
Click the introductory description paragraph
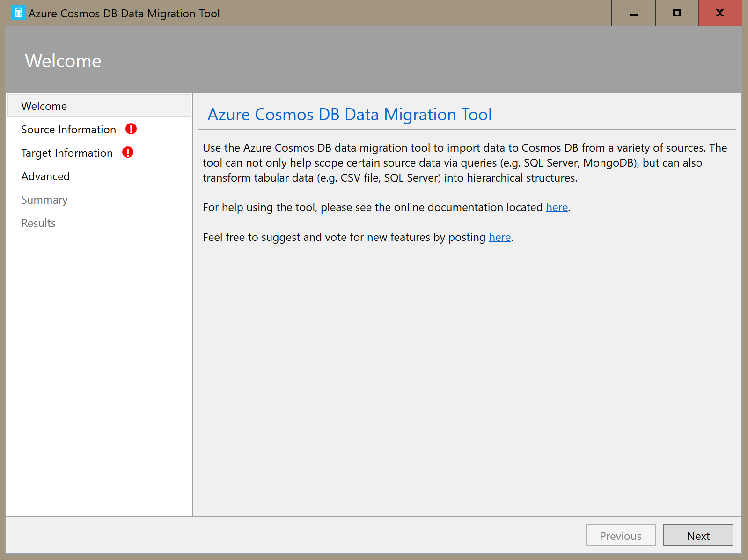464,163
